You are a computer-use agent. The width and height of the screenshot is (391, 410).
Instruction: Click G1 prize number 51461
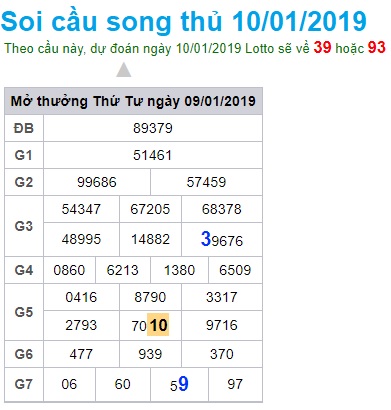(153, 155)
